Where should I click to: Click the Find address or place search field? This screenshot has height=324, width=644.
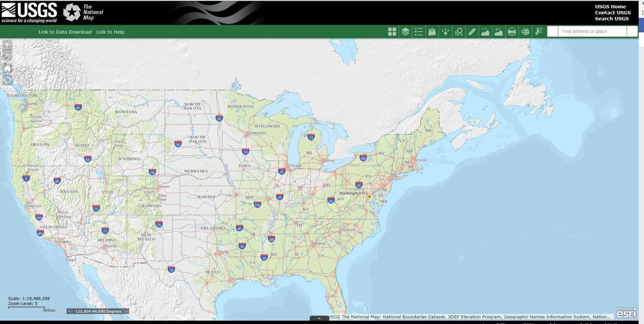589,30
